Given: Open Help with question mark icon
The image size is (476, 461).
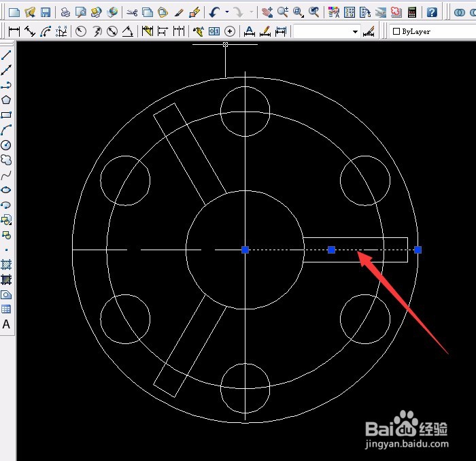Looking at the screenshot, I should pyautogui.click(x=432, y=12).
